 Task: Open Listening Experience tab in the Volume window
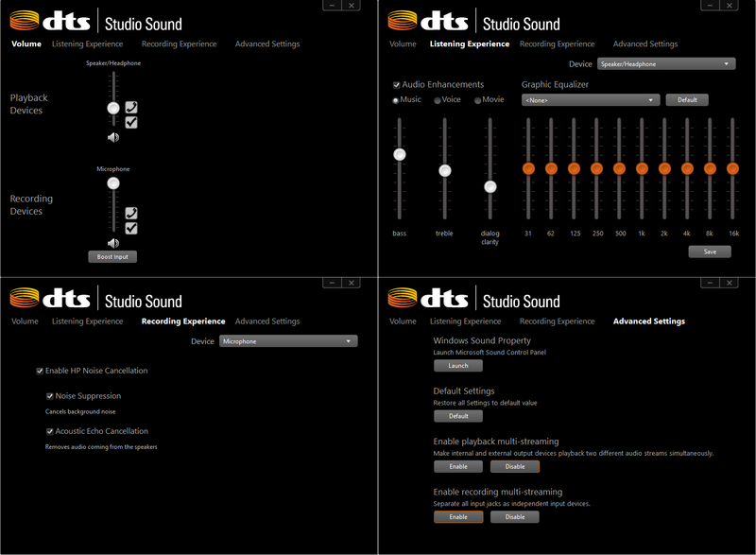(x=87, y=43)
